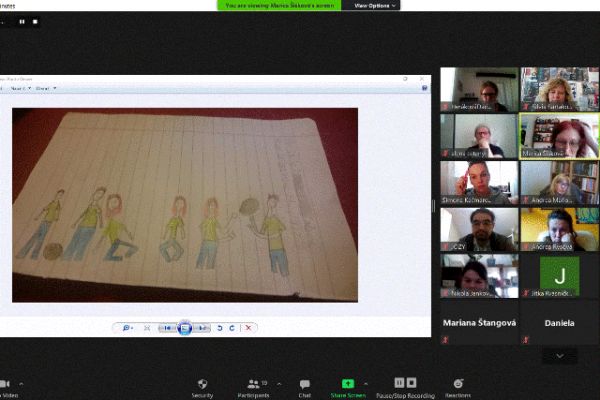Viewport: 600px width, 400px height.
Task: Play slideshow using the center round button
Action: [x=185, y=327]
